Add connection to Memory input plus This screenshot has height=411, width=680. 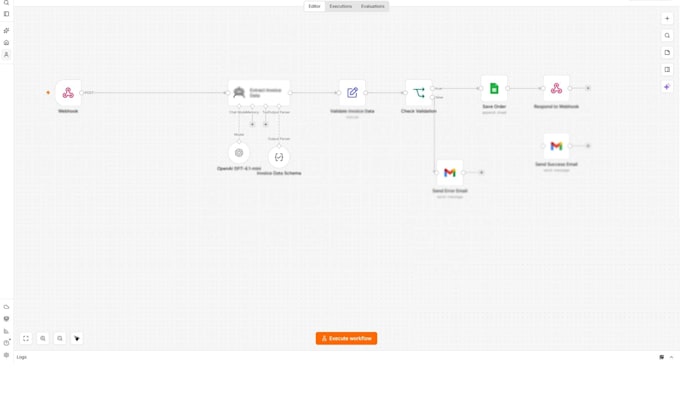[252, 124]
